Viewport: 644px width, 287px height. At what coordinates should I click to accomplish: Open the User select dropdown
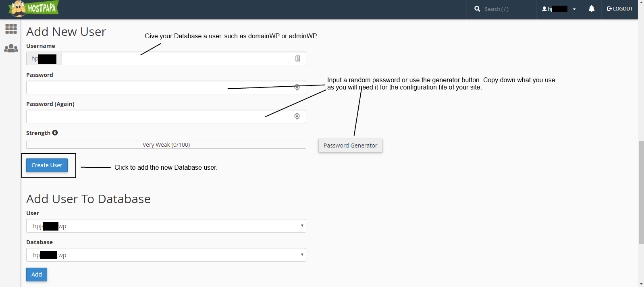(x=166, y=226)
